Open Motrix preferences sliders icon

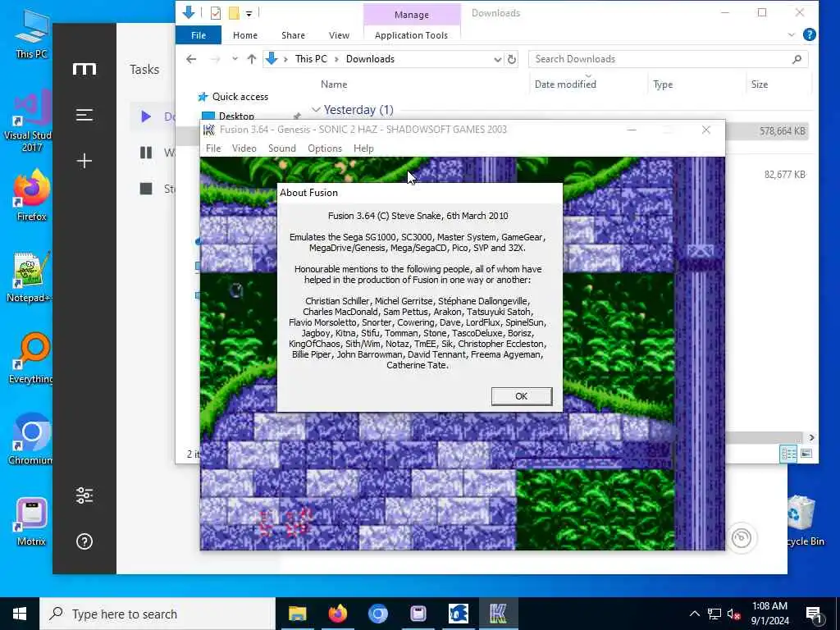[x=84, y=495]
